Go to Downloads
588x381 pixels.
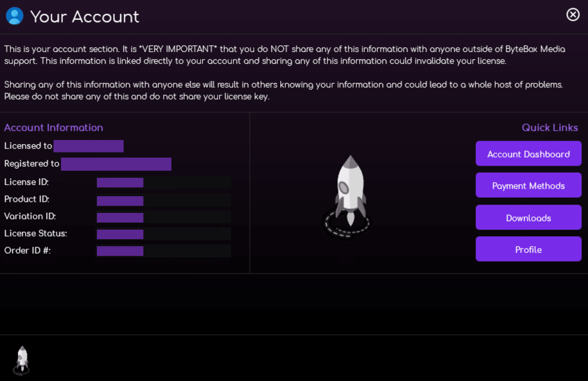528,217
